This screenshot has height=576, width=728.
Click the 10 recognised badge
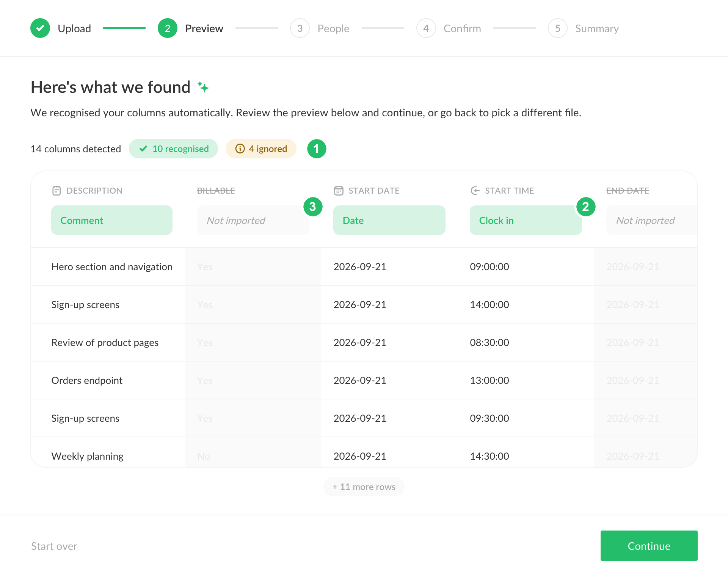pos(173,149)
